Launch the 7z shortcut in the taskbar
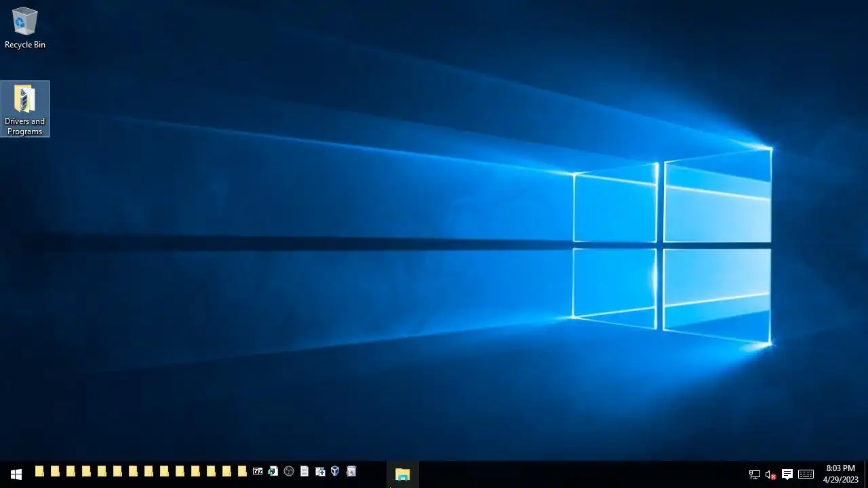This screenshot has width=868, height=488. click(x=258, y=471)
